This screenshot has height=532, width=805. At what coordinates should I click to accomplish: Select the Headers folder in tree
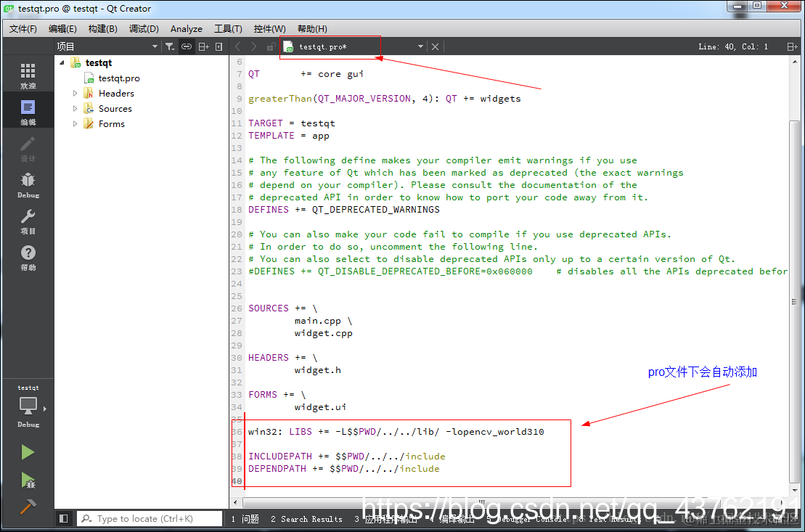pos(116,94)
